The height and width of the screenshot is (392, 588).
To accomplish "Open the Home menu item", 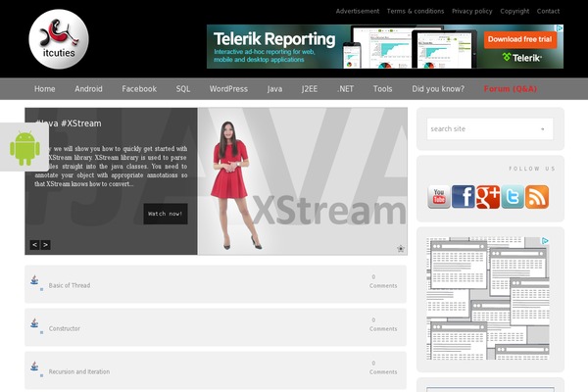I will (45, 89).
